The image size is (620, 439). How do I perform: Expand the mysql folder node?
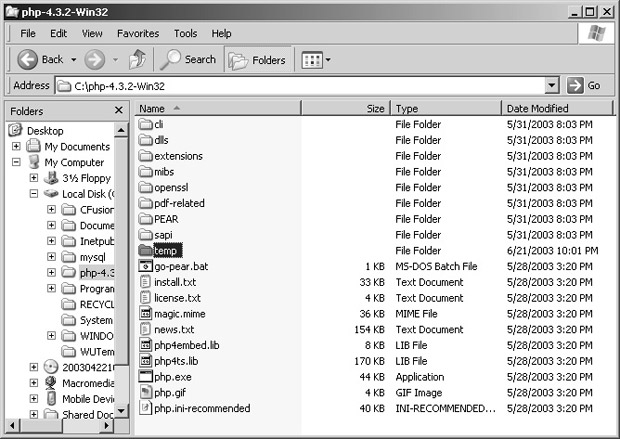click(x=51, y=257)
